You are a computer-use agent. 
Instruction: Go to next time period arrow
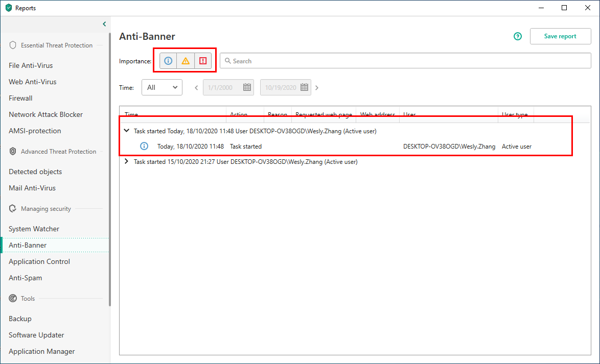317,88
